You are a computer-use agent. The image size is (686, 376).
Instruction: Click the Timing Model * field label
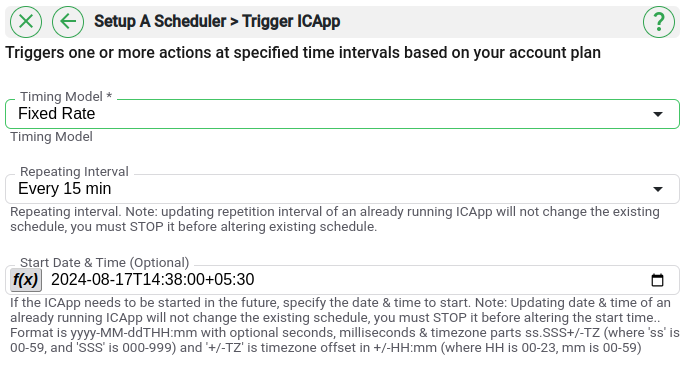coord(66,96)
